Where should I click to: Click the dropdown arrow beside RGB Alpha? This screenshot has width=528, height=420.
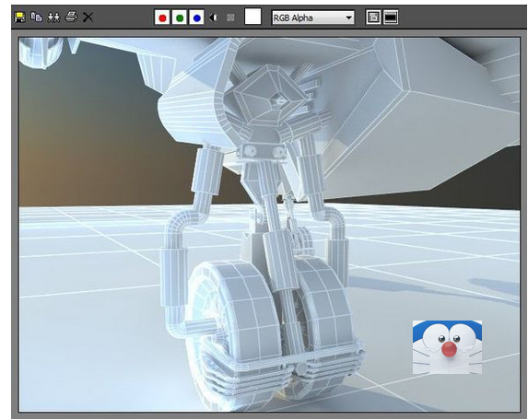[349, 17]
